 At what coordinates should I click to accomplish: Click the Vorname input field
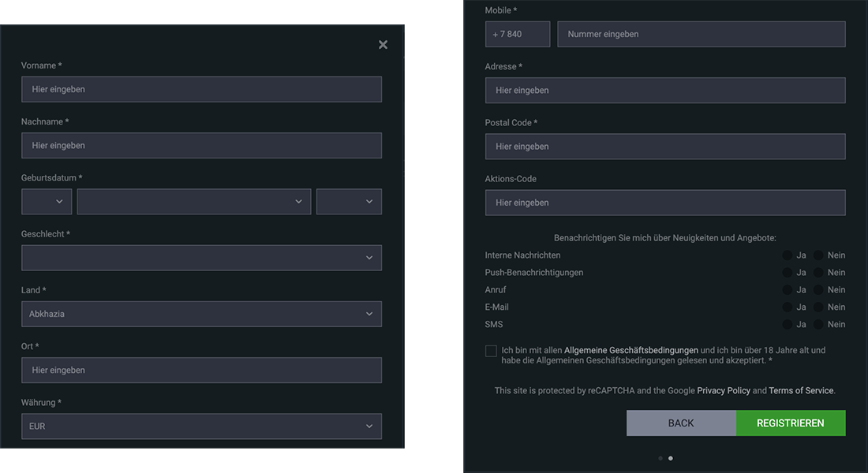pos(201,88)
